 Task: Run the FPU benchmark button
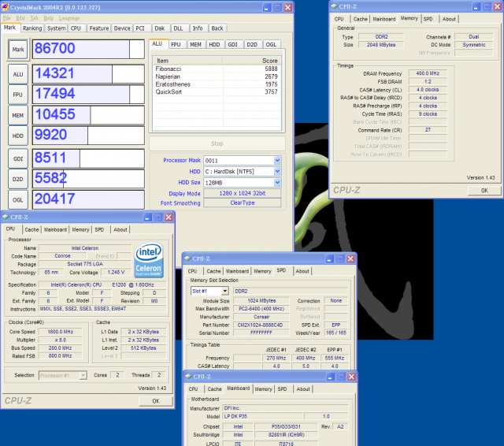click(x=18, y=95)
